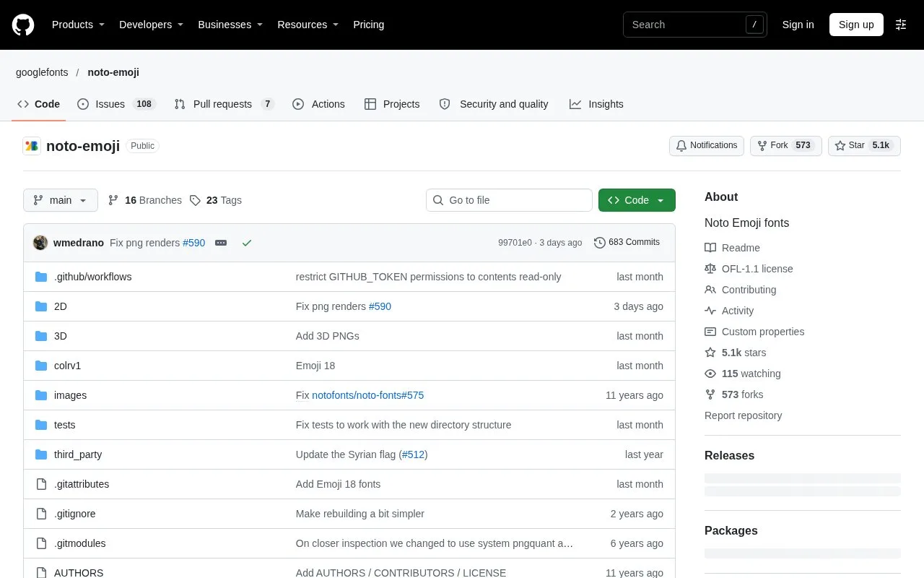
Task: Open the .gitattributes file
Action: pos(82,484)
